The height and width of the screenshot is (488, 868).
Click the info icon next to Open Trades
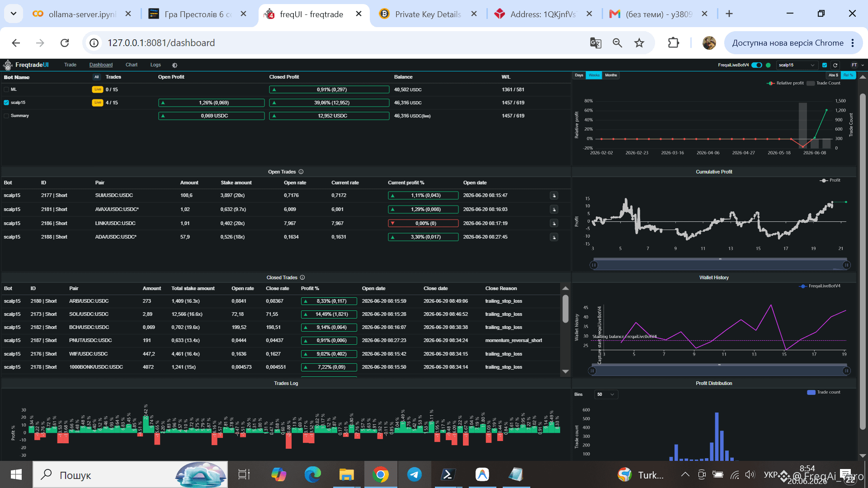pos(301,172)
